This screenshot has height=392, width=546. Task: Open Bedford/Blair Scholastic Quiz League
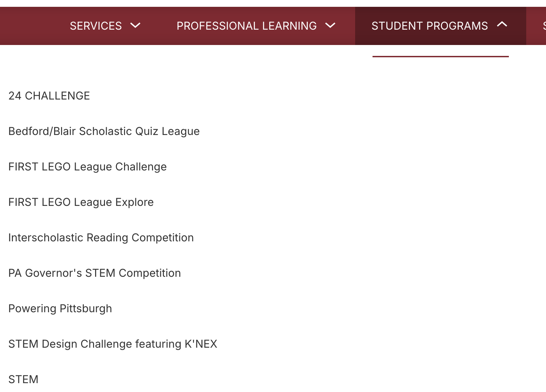pos(104,131)
